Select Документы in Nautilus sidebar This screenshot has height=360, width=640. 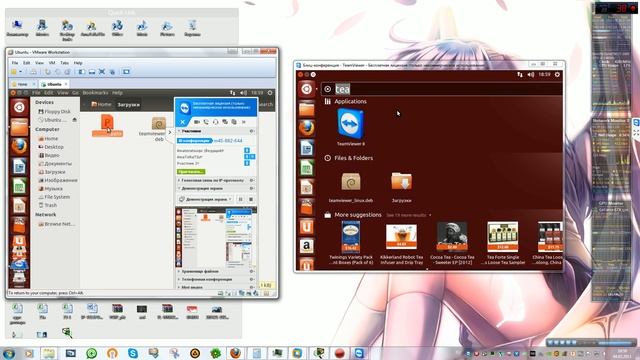click(x=55, y=163)
